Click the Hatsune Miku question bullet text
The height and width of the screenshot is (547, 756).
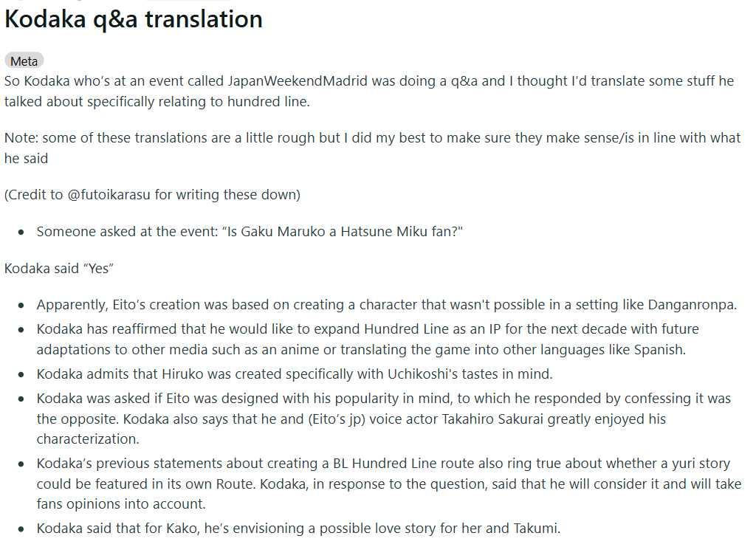(x=250, y=232)
